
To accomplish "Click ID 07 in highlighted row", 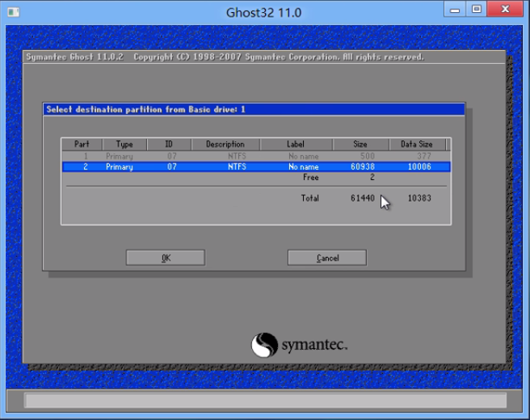I will [172, 166].
